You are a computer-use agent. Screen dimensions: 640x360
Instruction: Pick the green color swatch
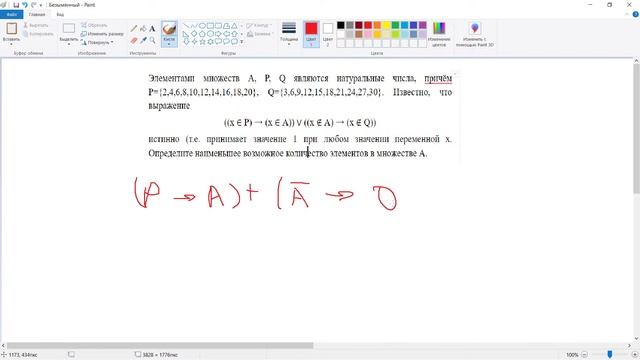tap(395, 25)
